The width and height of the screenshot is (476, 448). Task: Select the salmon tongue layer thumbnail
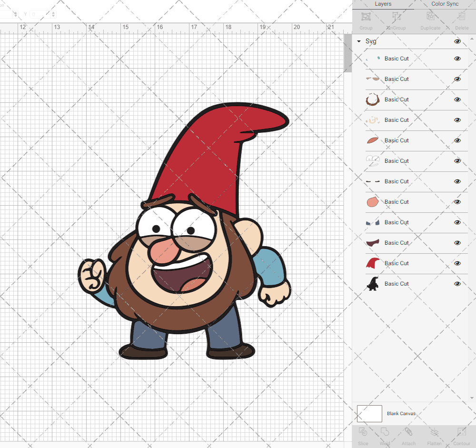point(373,140)
